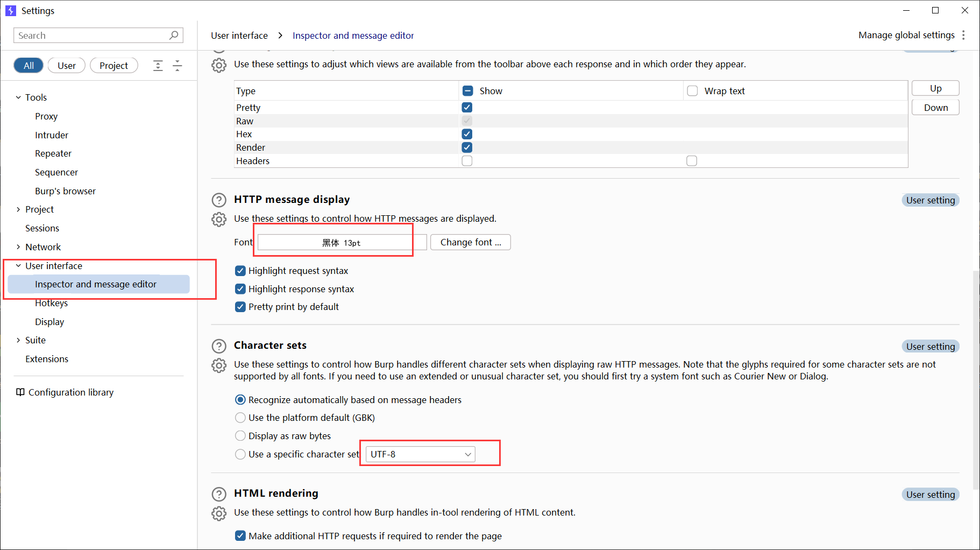The width and height of the screenshot is (980, 550).
Task: Open Repeater settings page
Action: 53,153
